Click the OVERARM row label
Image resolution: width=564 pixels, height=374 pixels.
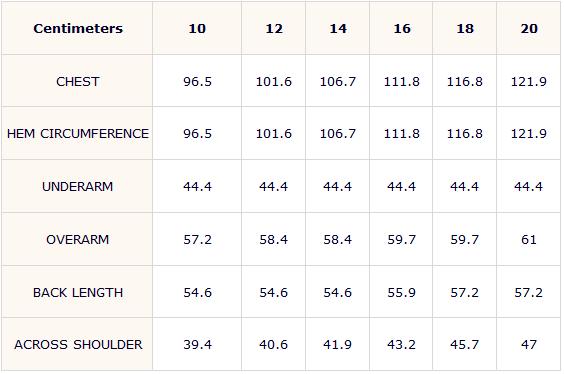tap(78, 240)
